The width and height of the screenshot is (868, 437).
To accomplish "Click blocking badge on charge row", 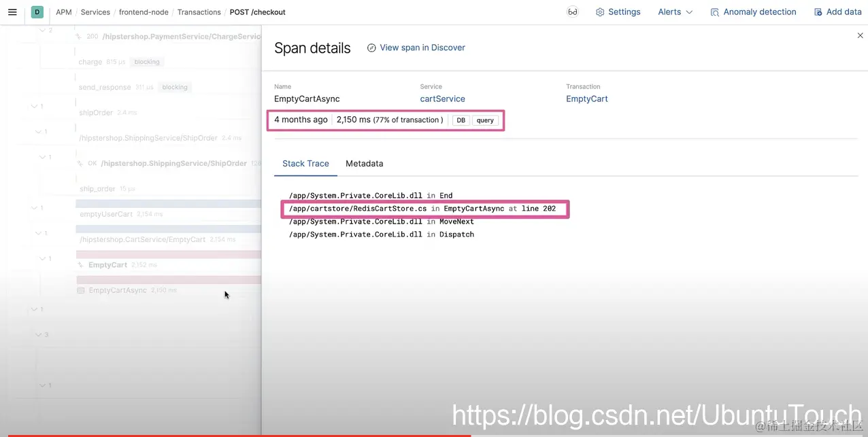I will [147, 62].
